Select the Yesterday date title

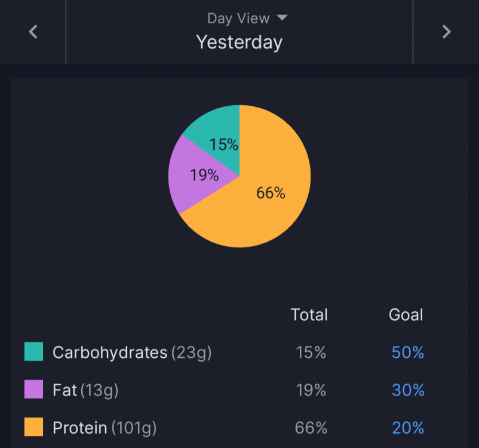pos(239,42)
